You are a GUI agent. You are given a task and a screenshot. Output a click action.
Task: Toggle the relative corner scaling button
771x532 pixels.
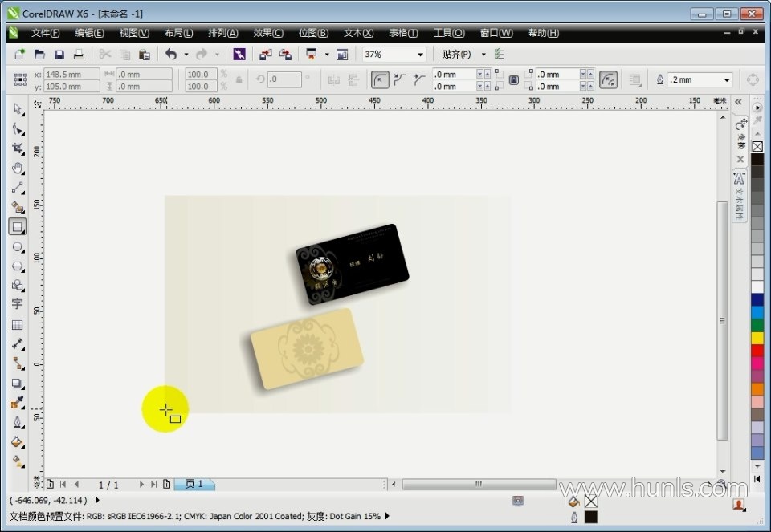609,80
